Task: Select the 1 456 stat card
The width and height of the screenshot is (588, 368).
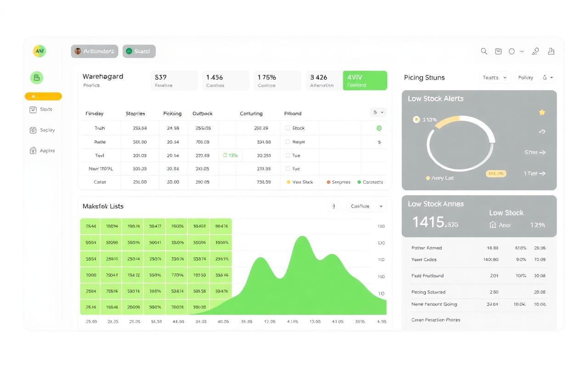Action: point(225,80)
